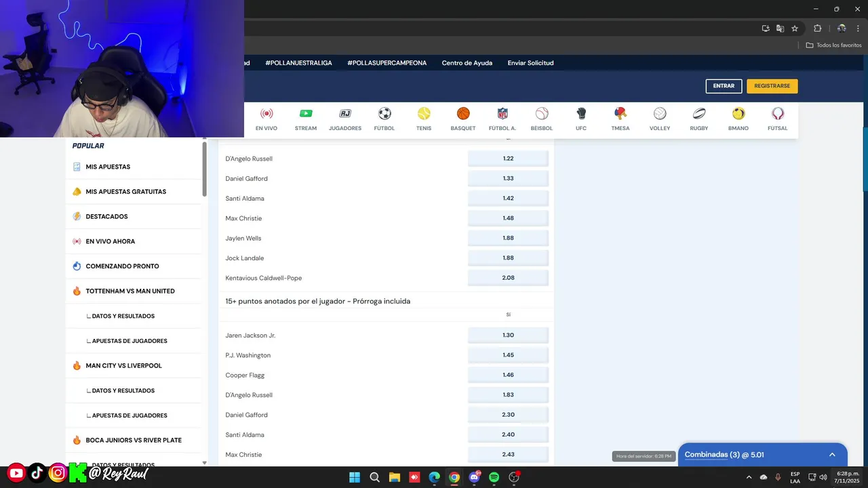Click the ENTRAR login button

(x=724, y=86)
